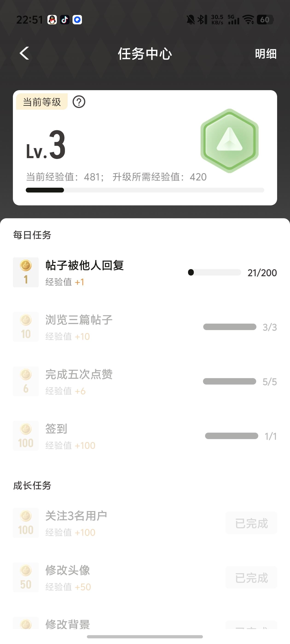
Task: Tap the 签到 daily task
Action: 56,429
